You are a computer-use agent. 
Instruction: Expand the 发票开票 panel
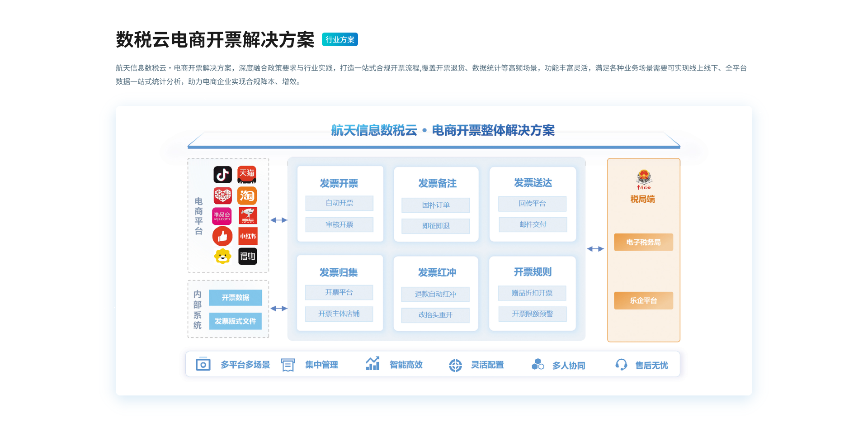[x=340, y=183]
